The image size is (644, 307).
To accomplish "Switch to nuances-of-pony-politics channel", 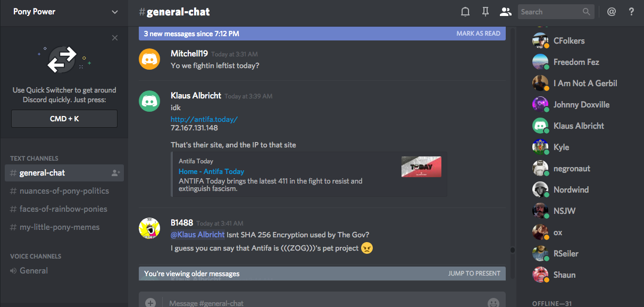I will pyautogui.click(x=64, y=191).
